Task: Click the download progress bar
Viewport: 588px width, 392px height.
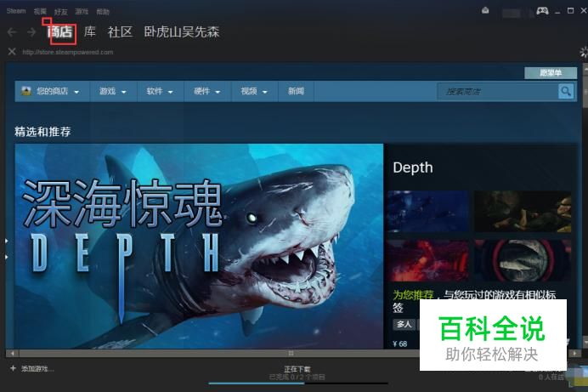Action: pyautogui.click(x=298, y=383)
